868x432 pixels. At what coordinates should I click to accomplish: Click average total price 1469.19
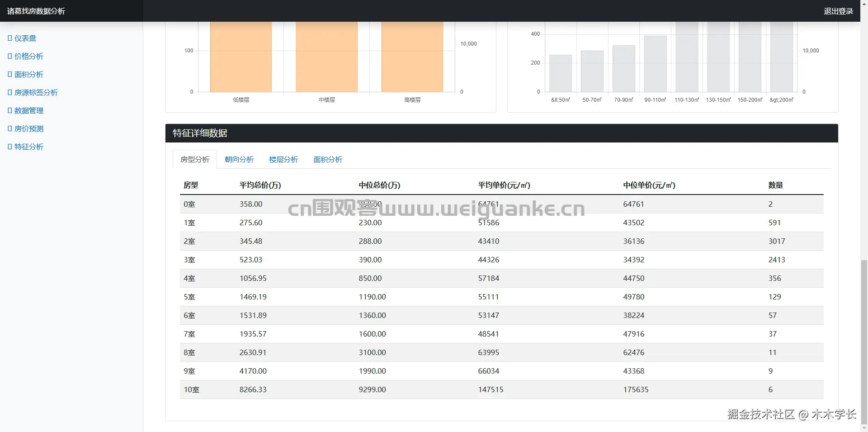click(253, 297)
